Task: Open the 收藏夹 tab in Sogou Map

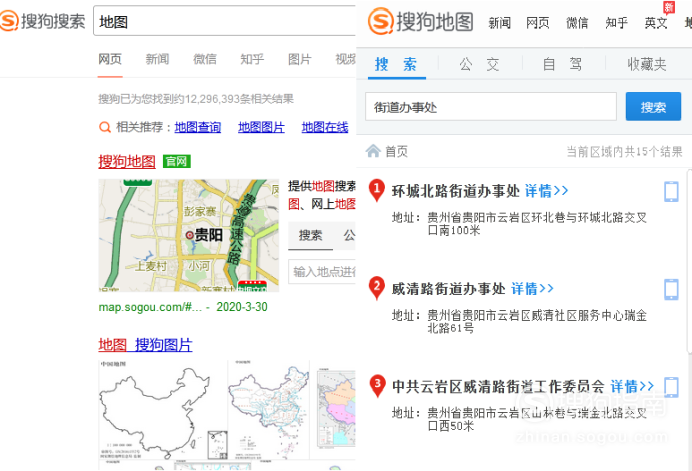Action: tap(647, 64)
